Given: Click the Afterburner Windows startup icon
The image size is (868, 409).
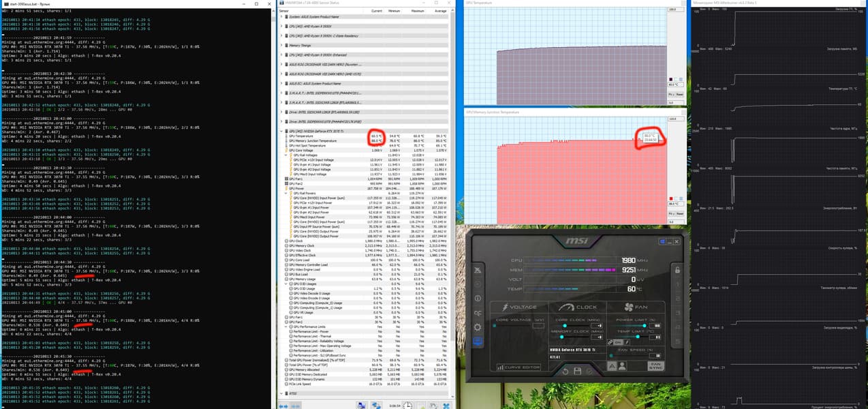Looking at the screenshot, I should [x=662, y=242].
